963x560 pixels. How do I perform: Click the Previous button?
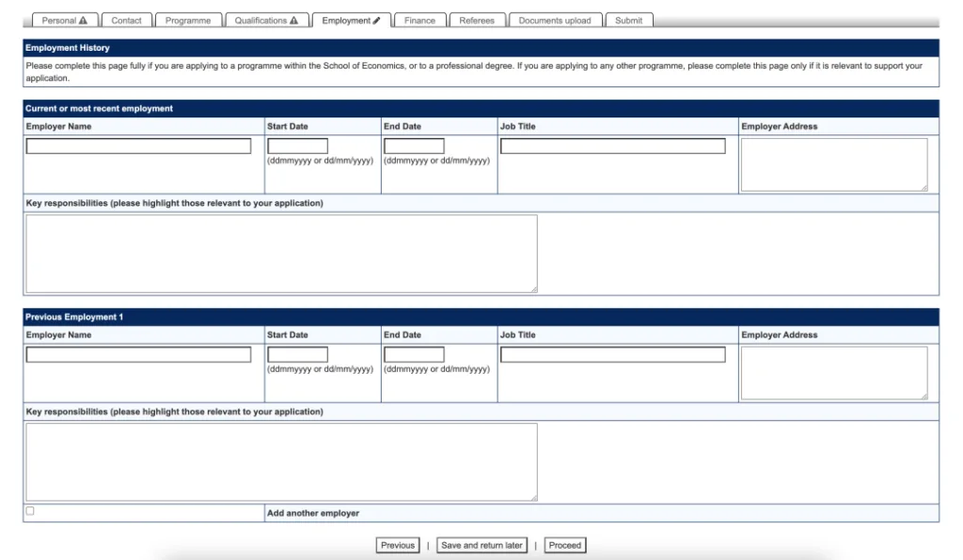(398, 545)
